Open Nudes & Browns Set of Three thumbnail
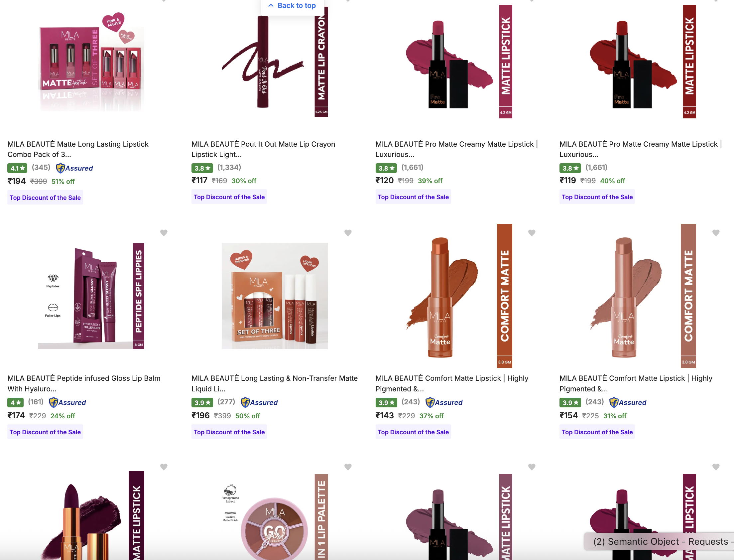This screenshot has width=734, height=560. [275, 296]
